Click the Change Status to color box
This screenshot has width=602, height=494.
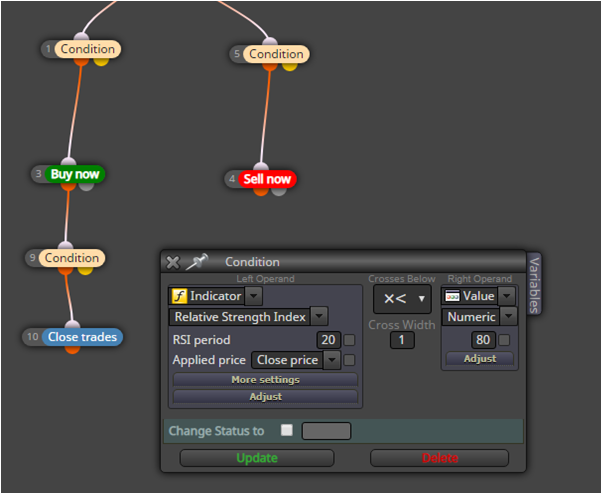326,431
